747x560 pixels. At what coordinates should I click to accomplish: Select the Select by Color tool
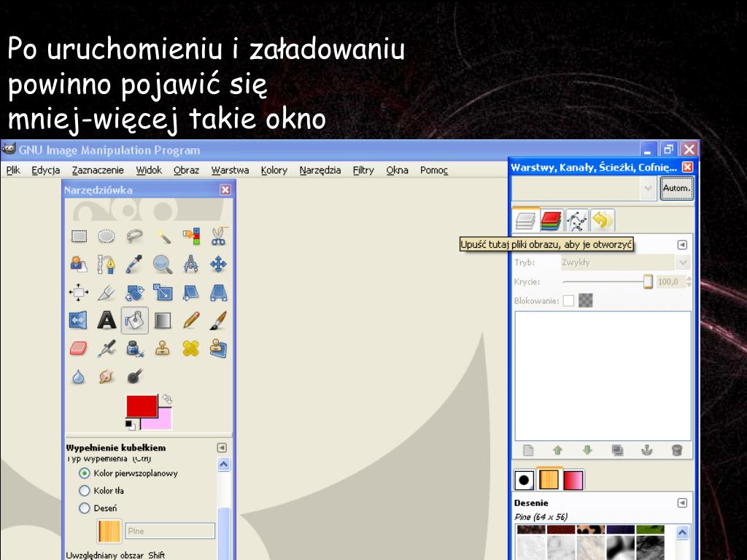click(x=191, y=236)
